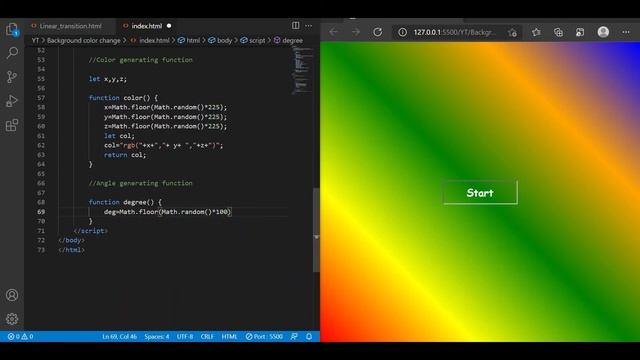This screenshot has height=360, width=640.
Task: Split the editor to the right
Action: tap(296, 25)
